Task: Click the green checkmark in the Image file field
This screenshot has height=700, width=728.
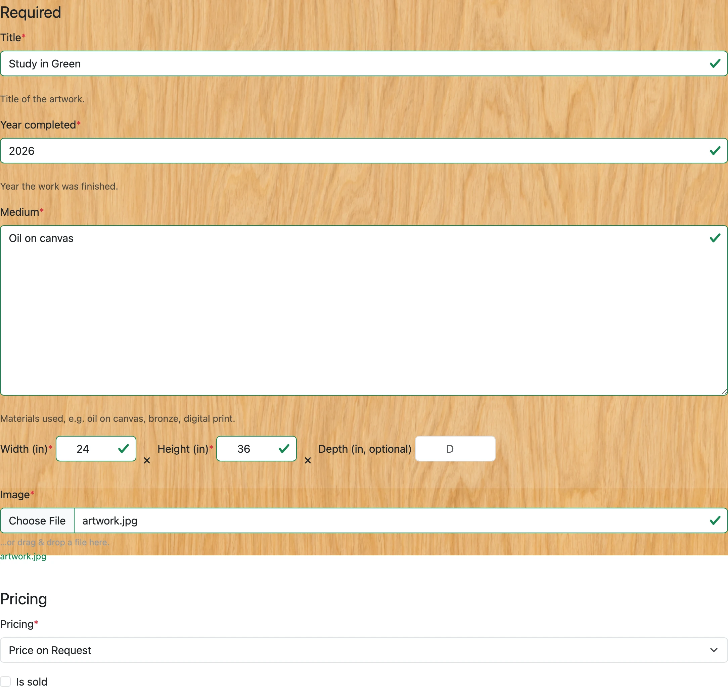Action: pos(715,521)
